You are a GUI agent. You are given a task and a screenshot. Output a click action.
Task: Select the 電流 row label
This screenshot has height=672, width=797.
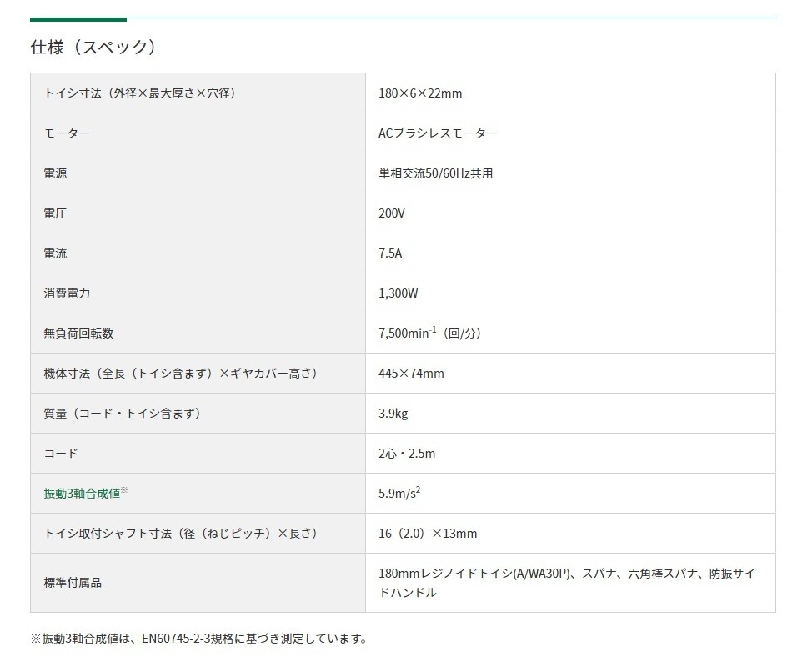pos(55,253)
